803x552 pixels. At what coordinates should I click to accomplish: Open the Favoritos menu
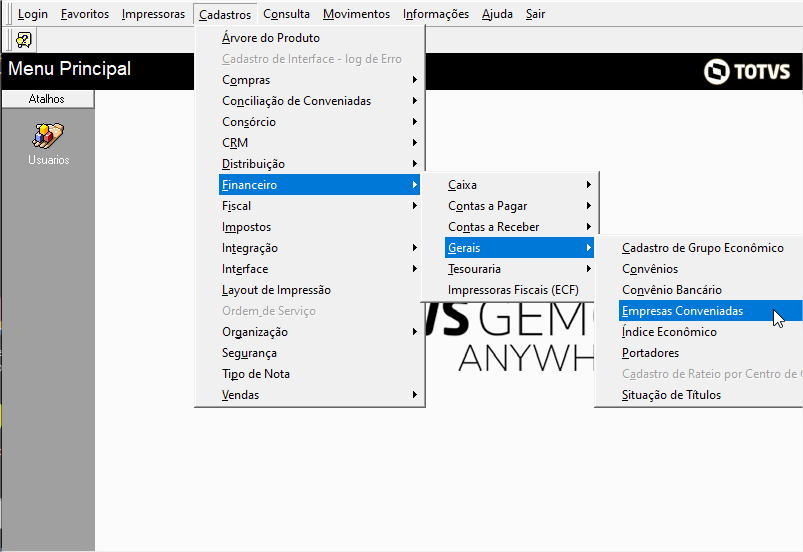(x=84, y=14)
